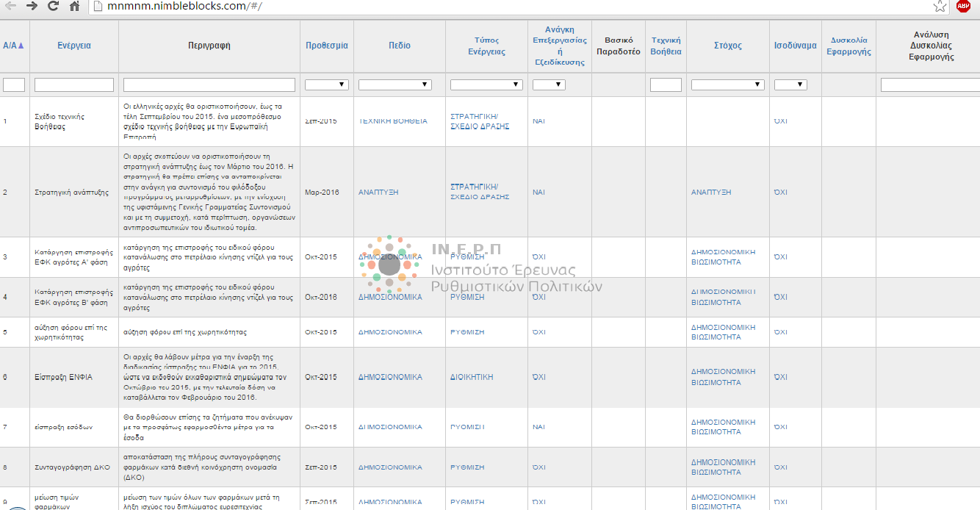Expand the Ισοδύναμα filter dropdown
Viewport: 980px width, 510px height.
pos(790,85)
